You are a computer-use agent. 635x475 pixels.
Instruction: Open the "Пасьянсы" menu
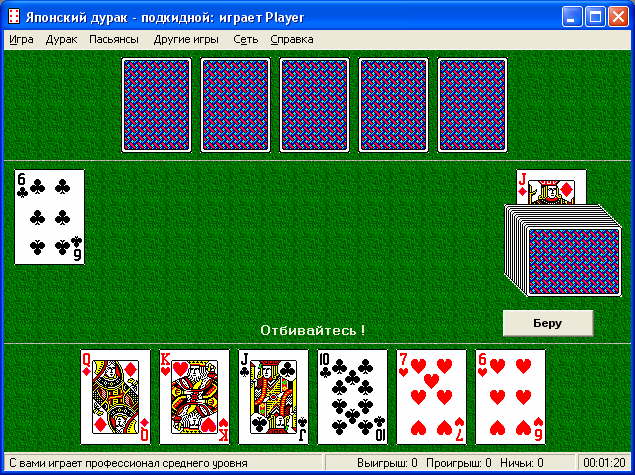tap(114, 39)
